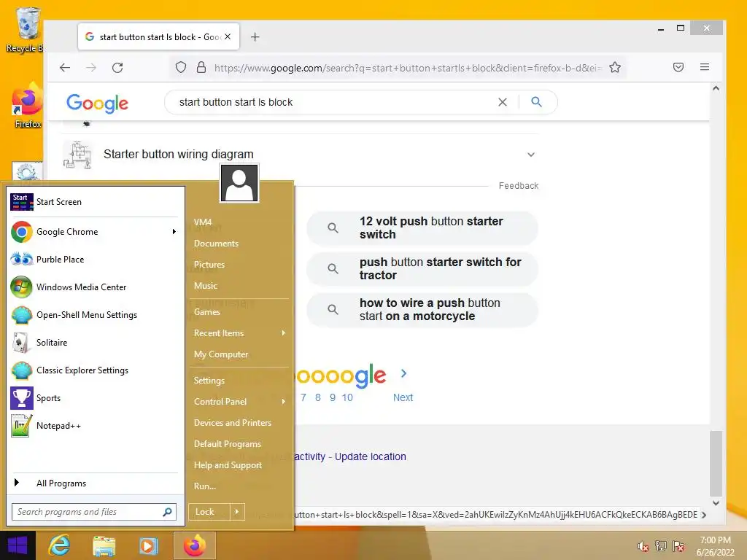Launch the Sports app
The image size is (747, 560).
96,398
